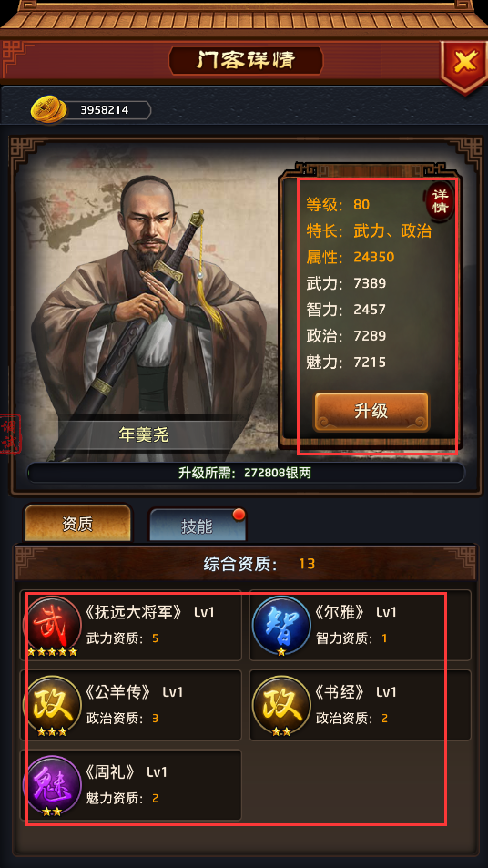The image size is (488, 868).
Task: Tap the 政 icon beside 《公羊传》
Action: [52, 706]
